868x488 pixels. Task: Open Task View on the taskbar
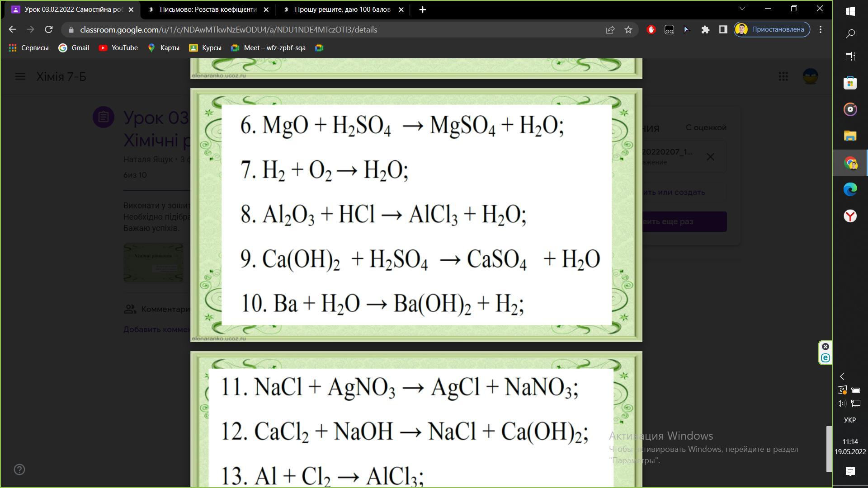pos(850,56)
